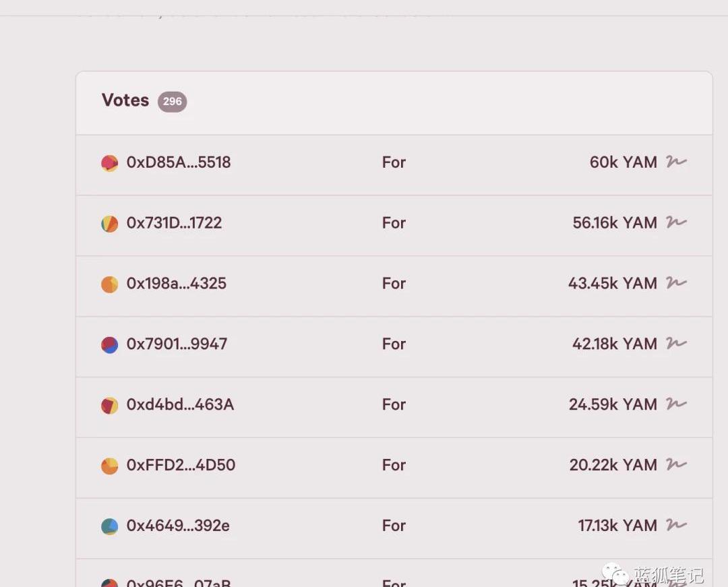Click the avatar of voter 0x4649...392e
This screenshot has width=728, height=587.
click(x=110, y=526)
